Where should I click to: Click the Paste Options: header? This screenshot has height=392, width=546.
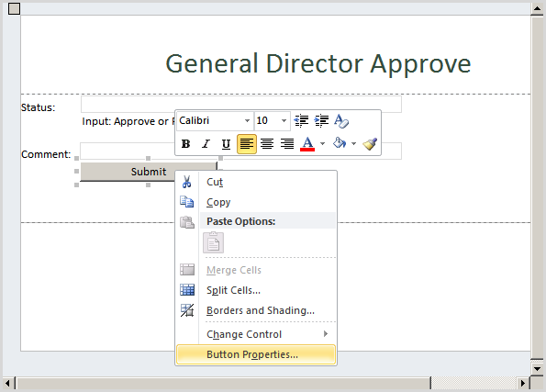click(x=241, y=221)
